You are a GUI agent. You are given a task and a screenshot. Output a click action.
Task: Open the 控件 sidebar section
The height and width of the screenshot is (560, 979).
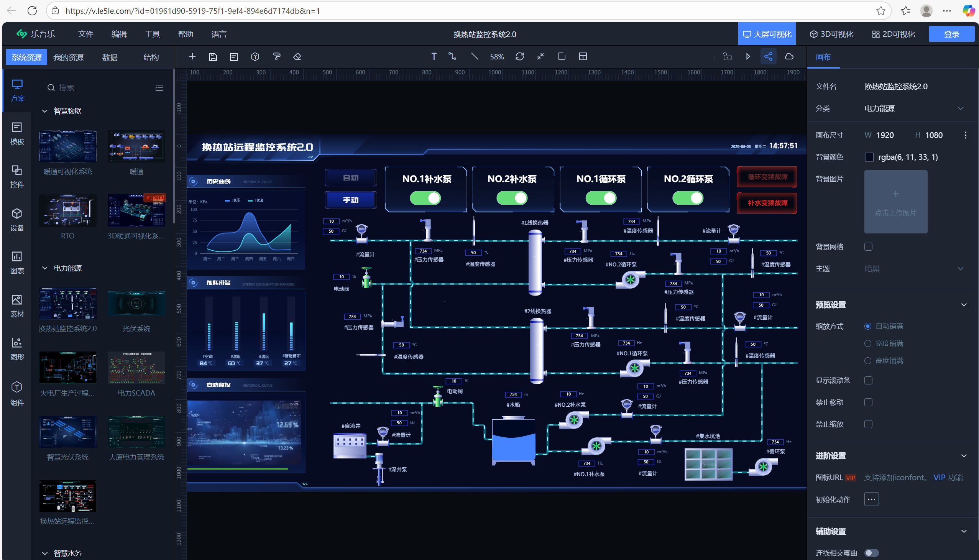[x=17, y=177]
